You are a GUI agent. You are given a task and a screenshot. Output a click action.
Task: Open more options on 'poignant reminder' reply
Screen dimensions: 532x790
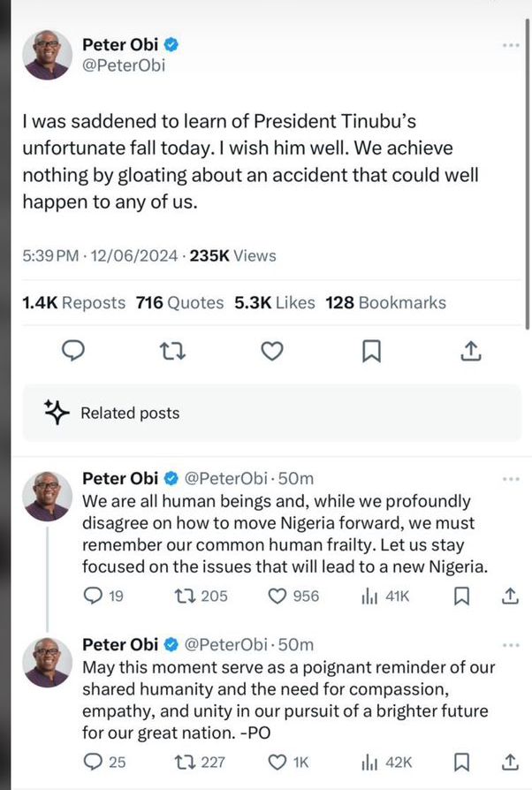[511, 645]
